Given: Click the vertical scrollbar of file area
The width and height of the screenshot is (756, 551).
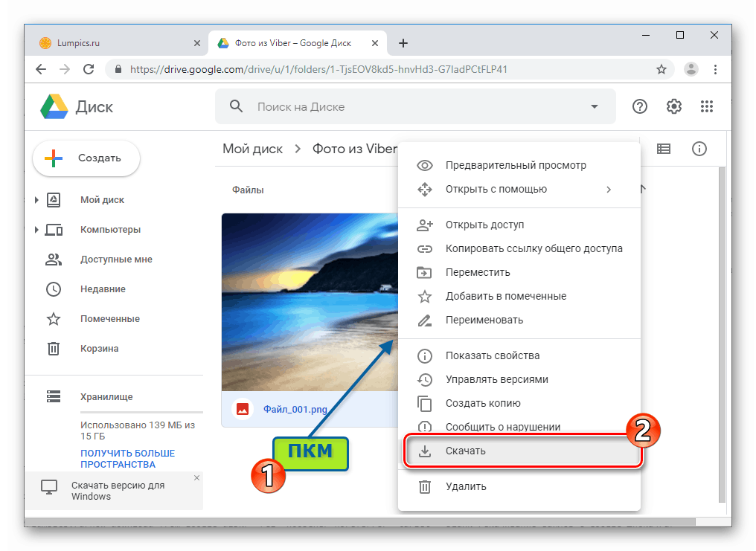Looking at the screenshot, I should pyautogui.click(x=721, y=335).
